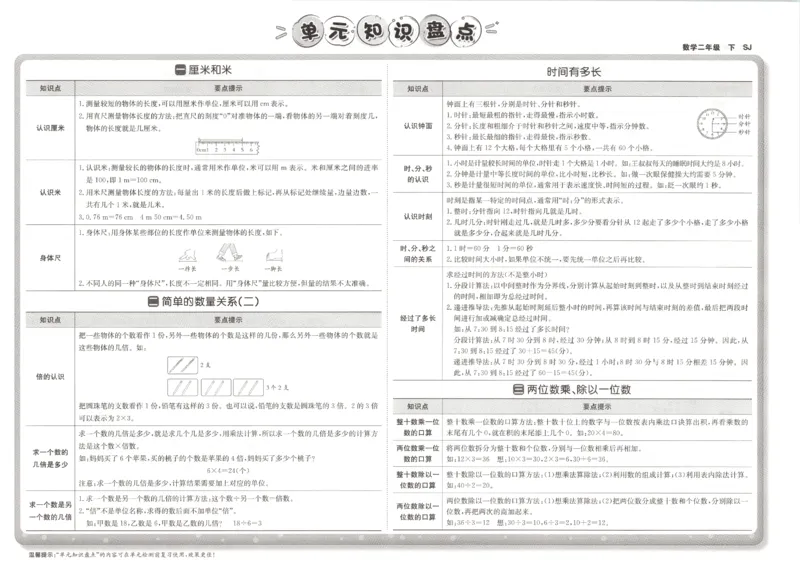Select the 求一个数是另一个数的几倍 row label
Viewport: 800px width, 580px height.
pyautogui.click(x=51, y=511)
